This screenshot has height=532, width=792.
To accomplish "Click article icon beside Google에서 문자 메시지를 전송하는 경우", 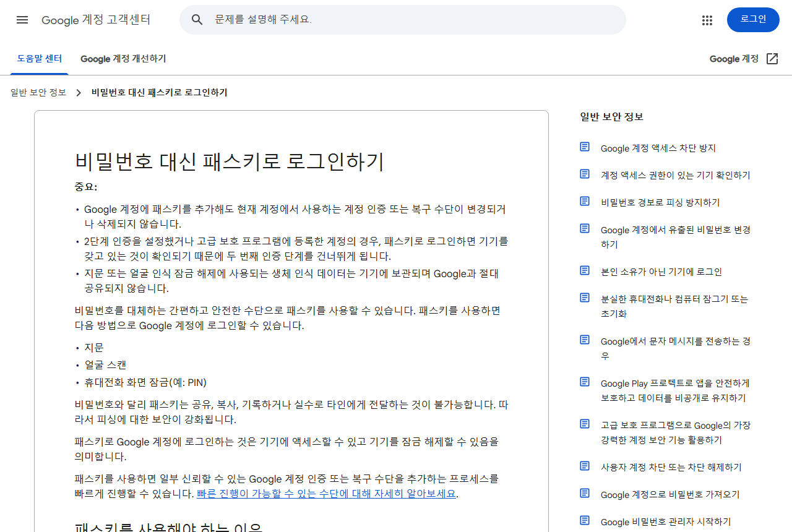I will point(585,340).
